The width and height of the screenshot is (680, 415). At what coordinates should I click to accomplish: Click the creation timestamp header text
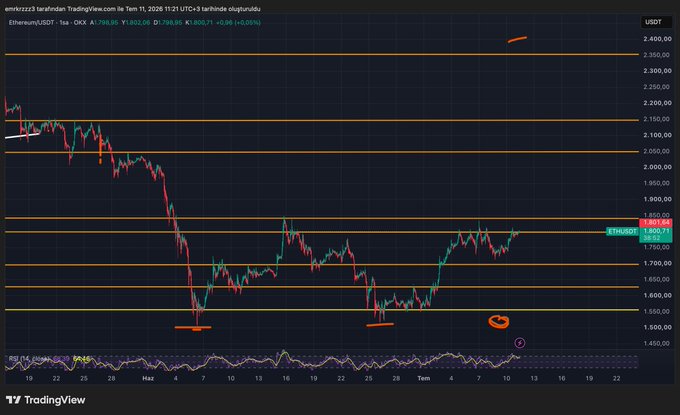point(133,9)
